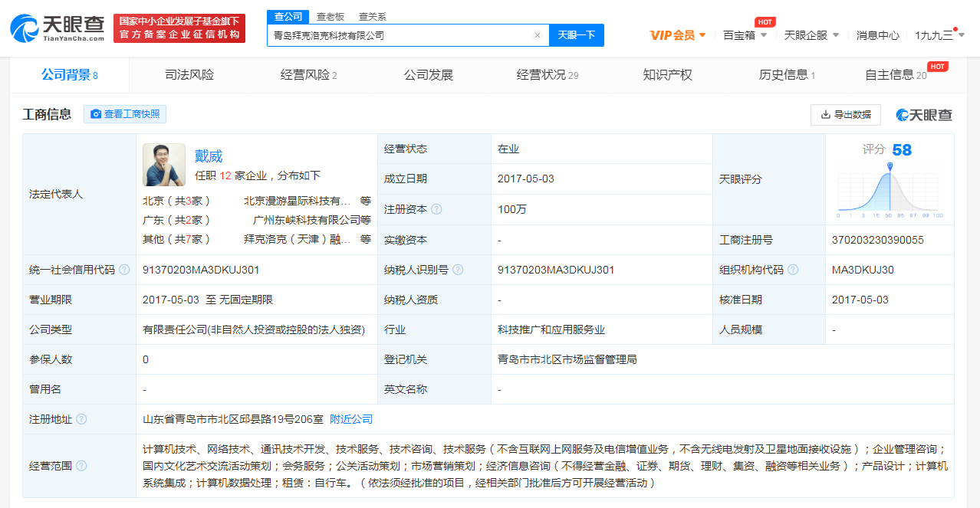
Task: Open the 广州东峡科技有限公司 company link
Action: [x=307, y=220]
